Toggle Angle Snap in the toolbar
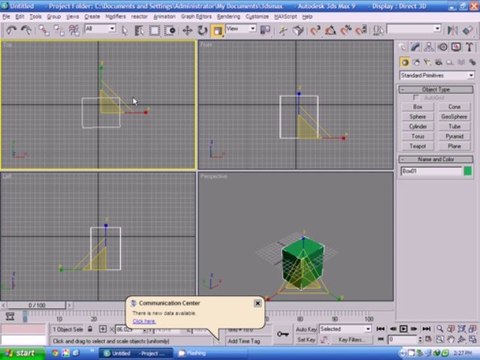 click(x=330, y=31)
